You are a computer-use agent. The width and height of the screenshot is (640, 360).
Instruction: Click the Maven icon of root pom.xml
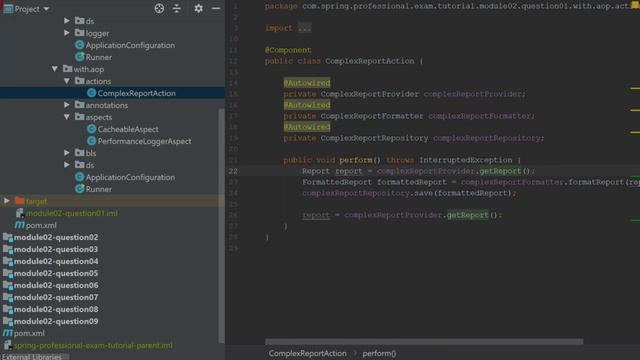coord(8,333)
